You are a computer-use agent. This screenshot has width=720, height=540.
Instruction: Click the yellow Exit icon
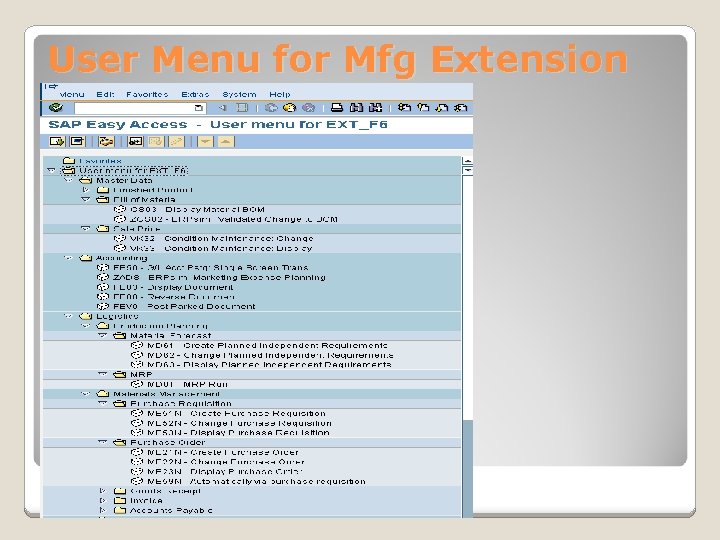[290, 107]
